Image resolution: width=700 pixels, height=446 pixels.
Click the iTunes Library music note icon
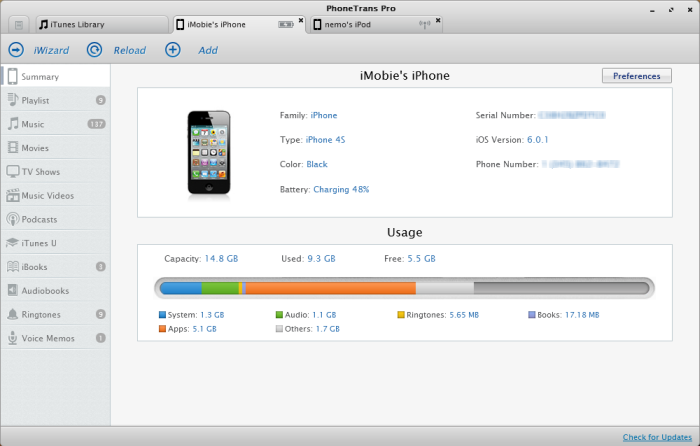coord(43,24)
